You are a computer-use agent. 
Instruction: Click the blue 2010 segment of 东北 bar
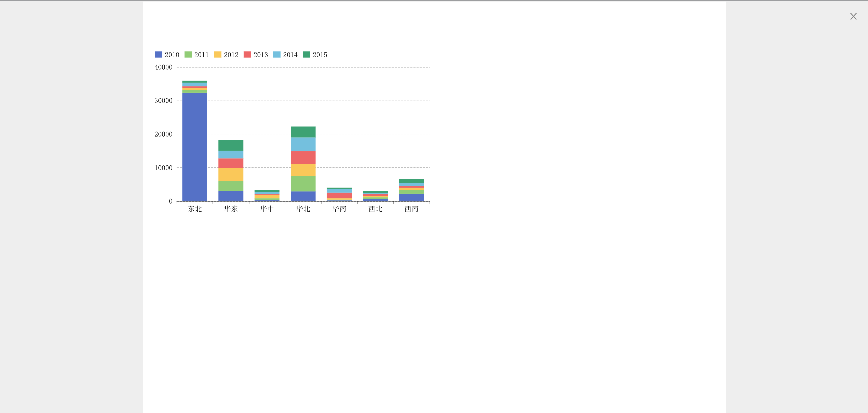click(x=195, y=147)
